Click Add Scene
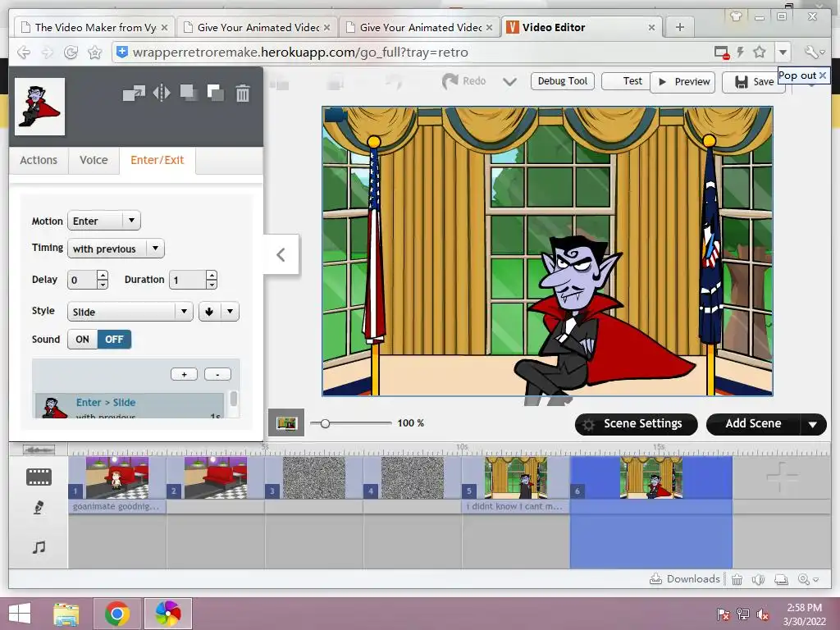 coord(753,424)
